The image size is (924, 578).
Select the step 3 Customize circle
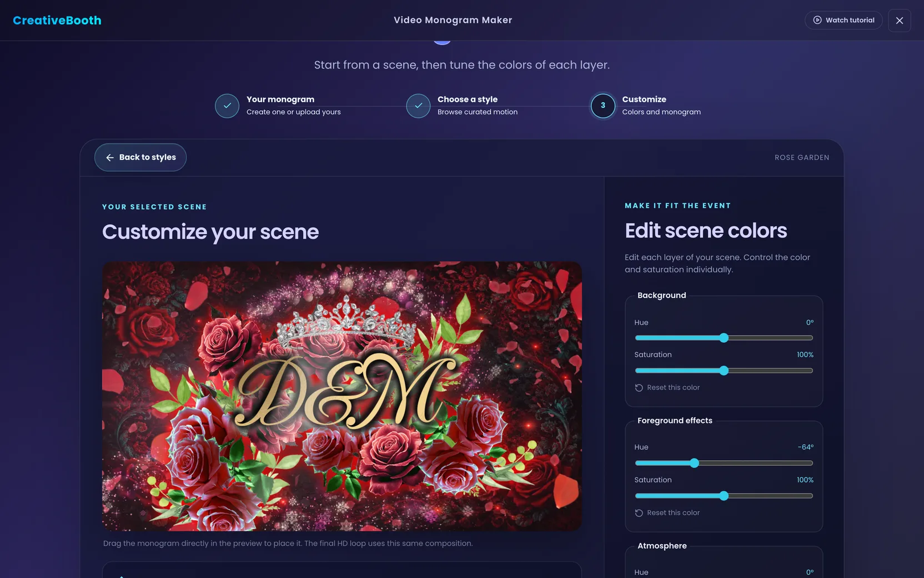click(603, 106)
